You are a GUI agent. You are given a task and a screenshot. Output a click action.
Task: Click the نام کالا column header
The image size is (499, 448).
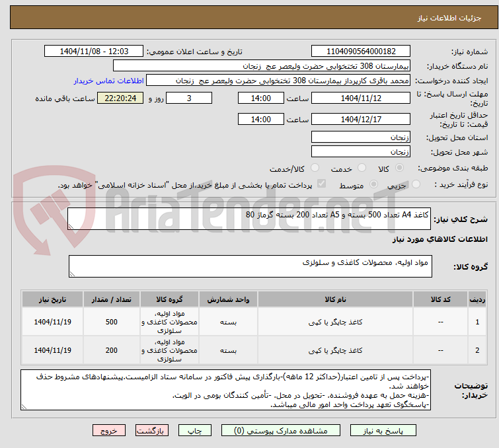click(335, 299)
